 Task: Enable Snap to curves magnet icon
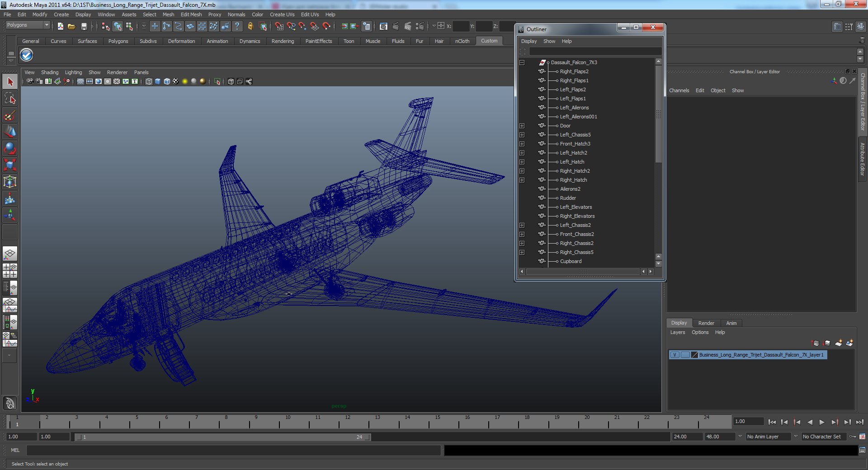[x=291, y=26]
